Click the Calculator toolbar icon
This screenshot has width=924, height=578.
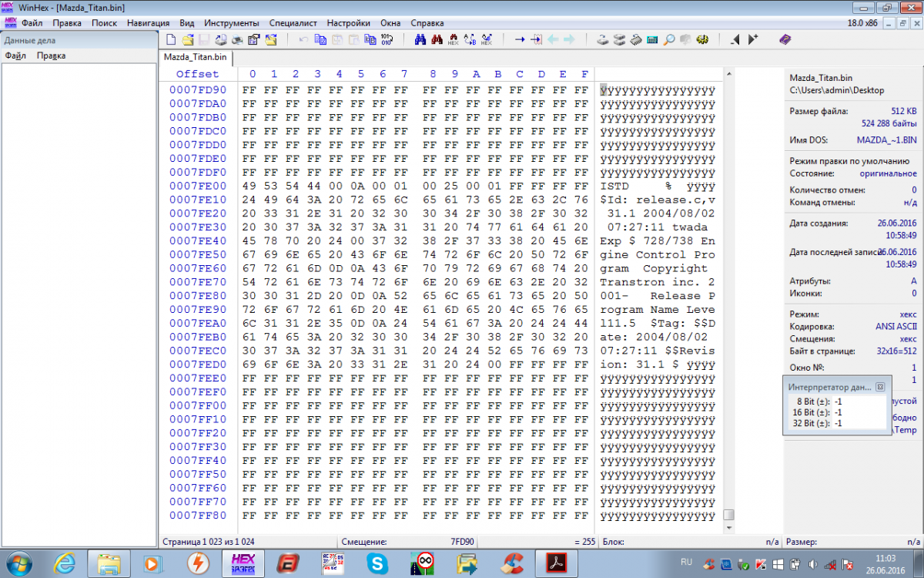coord(652,39)
